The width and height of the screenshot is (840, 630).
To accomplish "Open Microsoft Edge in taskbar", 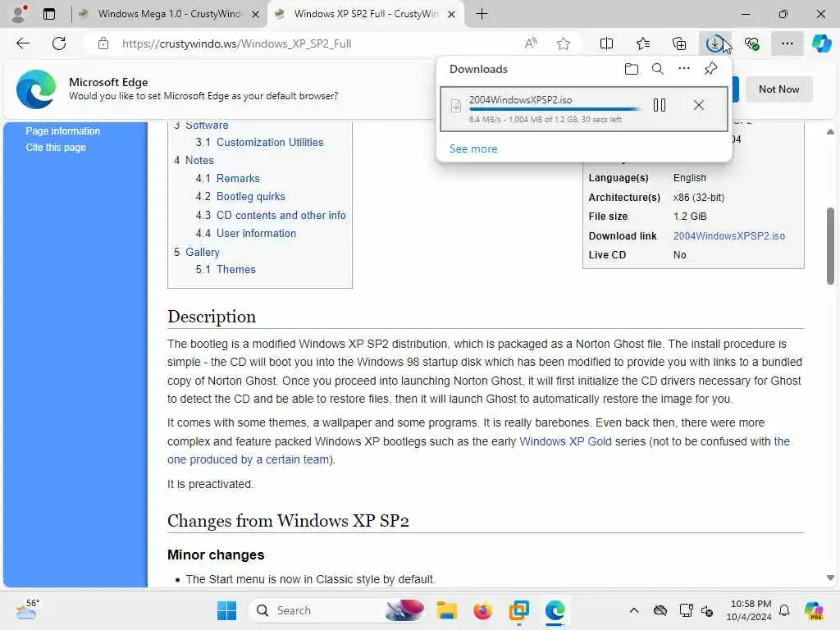I will [555, 610].
